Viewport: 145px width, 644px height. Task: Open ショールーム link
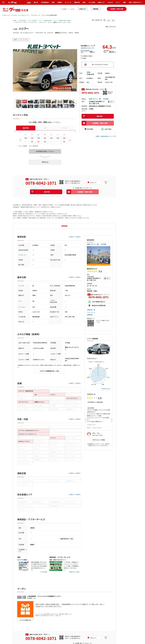(91, 312)
